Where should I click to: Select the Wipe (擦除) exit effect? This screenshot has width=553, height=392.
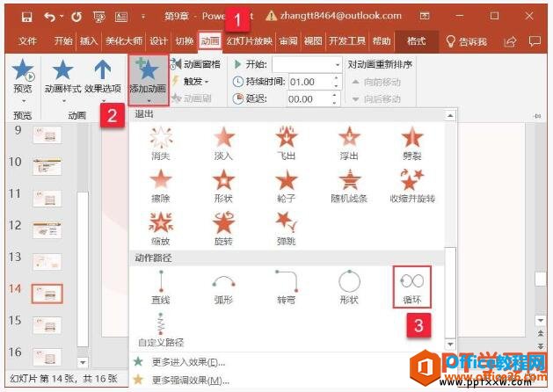click(161, 186)
